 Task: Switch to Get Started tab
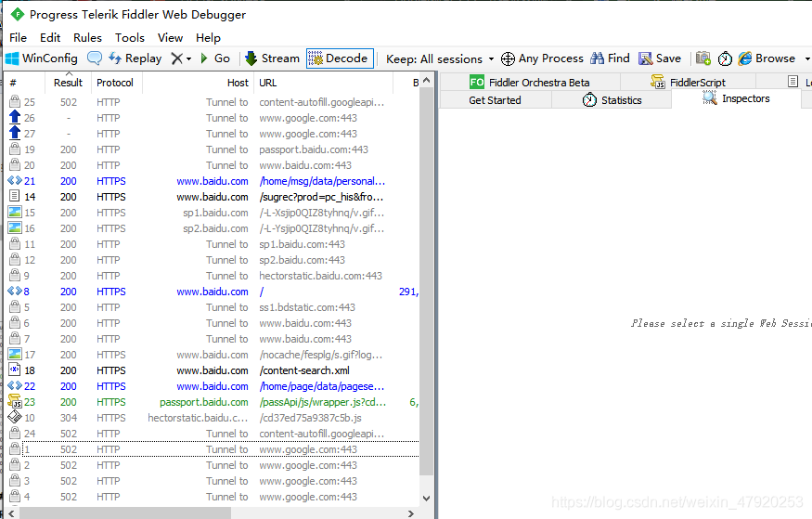click(x=495, y=100)
